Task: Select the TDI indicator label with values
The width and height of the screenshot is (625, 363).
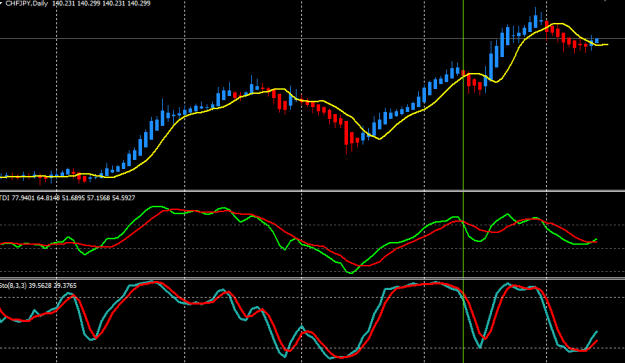Action: point(67,198)
